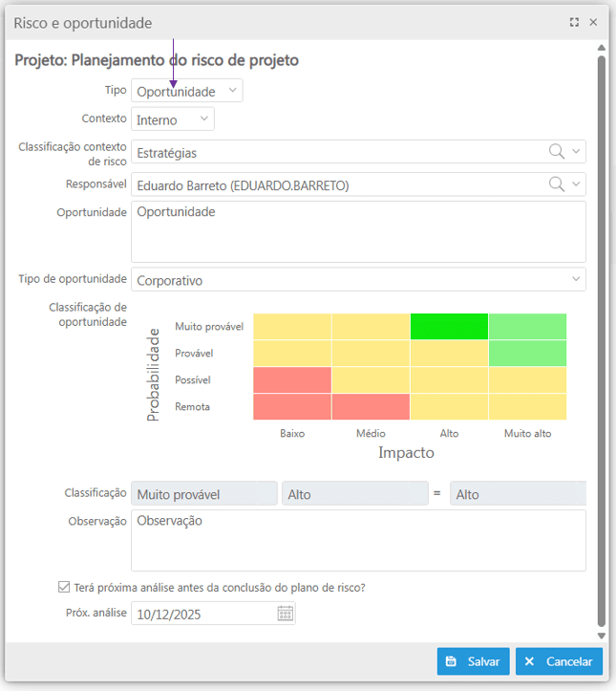Screen dimensions: 616x691
Task: Select the red Remota/Baixo matrix cell
Action: 292,406
